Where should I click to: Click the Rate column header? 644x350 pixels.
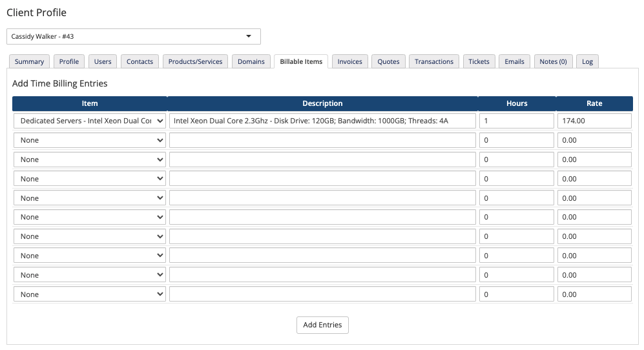(x=594, y=103)
